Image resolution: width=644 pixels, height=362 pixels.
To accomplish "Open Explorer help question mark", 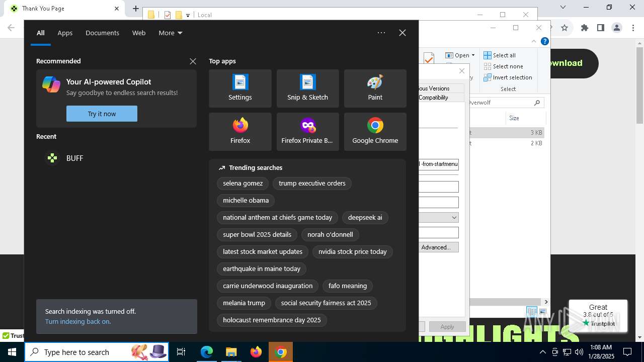I will [544, 41].
